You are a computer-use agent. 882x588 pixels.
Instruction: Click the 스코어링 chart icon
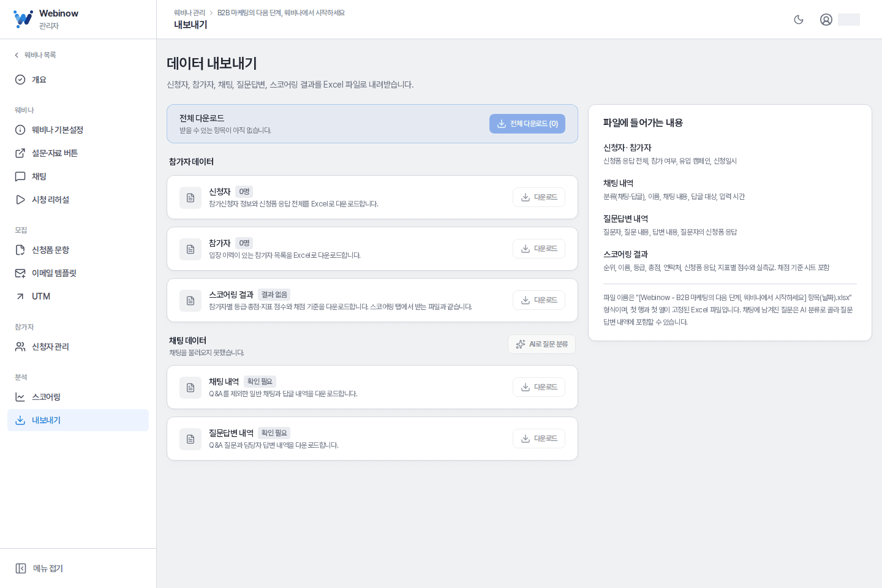click(20, 397)
